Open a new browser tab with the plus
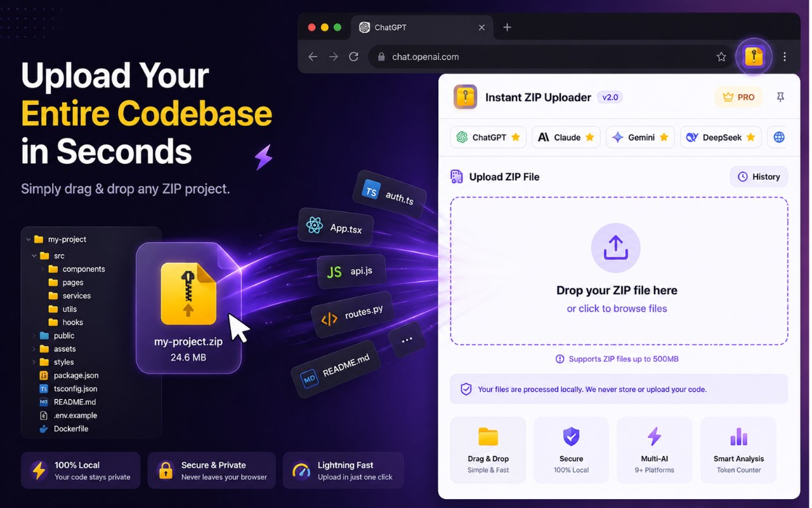The height and width of the screenshot is (508, 812). click(507, 27)
